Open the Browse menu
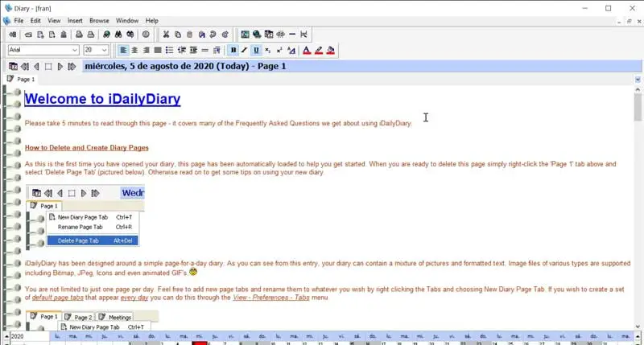The height and width of the screenshot is (345, 644). click(99, 21)
